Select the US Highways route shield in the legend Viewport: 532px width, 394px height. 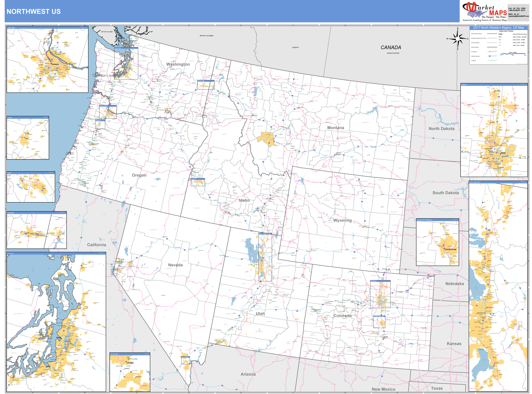pos(490,52)
